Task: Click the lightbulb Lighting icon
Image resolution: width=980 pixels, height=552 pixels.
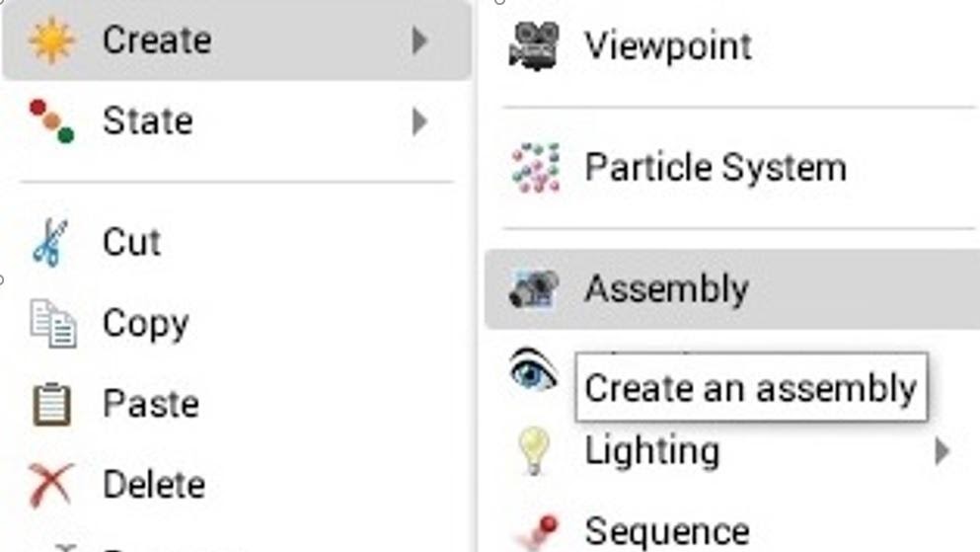Action: (x=533, y=451)
